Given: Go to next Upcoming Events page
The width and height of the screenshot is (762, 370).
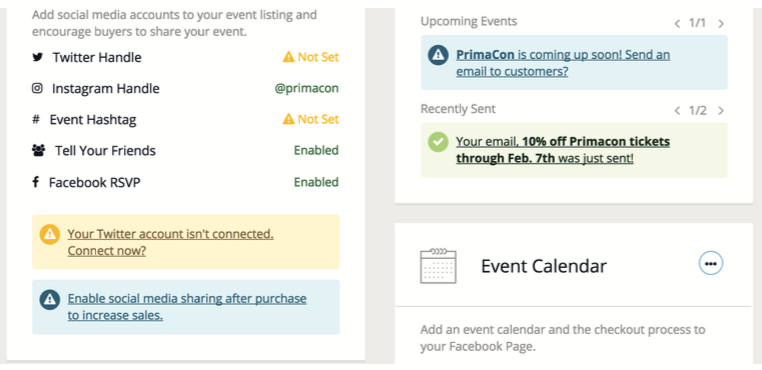Looking at the screenshot, I should (721, 24).
